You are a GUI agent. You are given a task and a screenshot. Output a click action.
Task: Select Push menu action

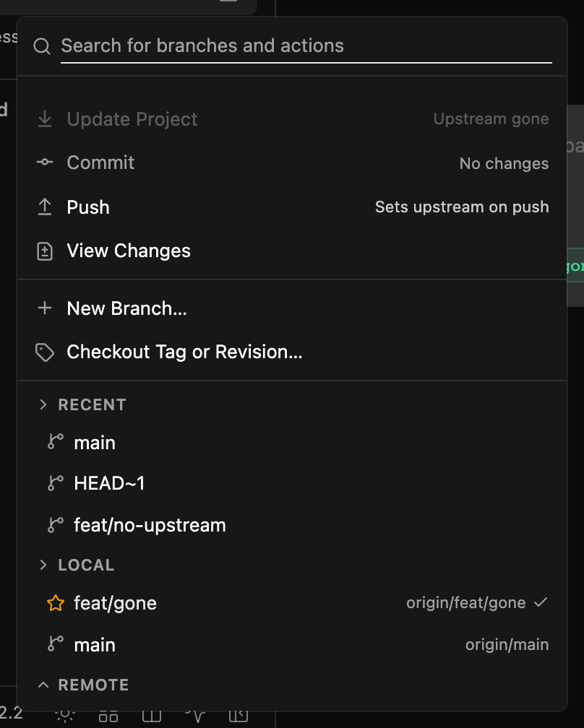(292, 207)
